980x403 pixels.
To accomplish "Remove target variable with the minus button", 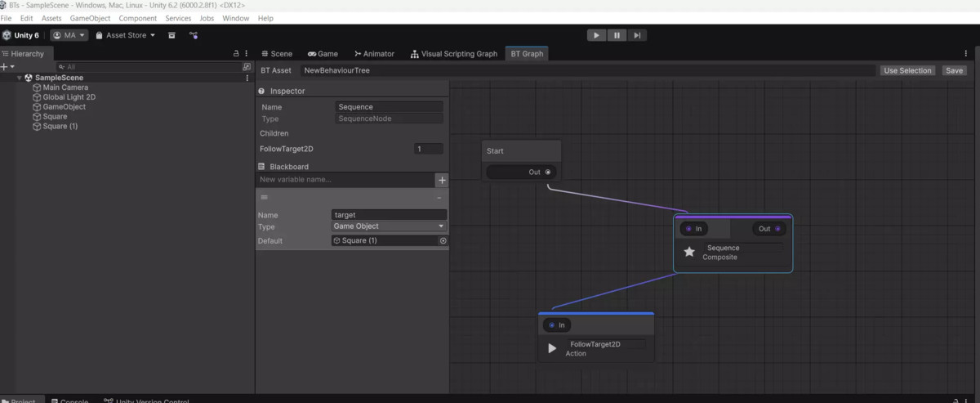I will click(x=439, y=197).
